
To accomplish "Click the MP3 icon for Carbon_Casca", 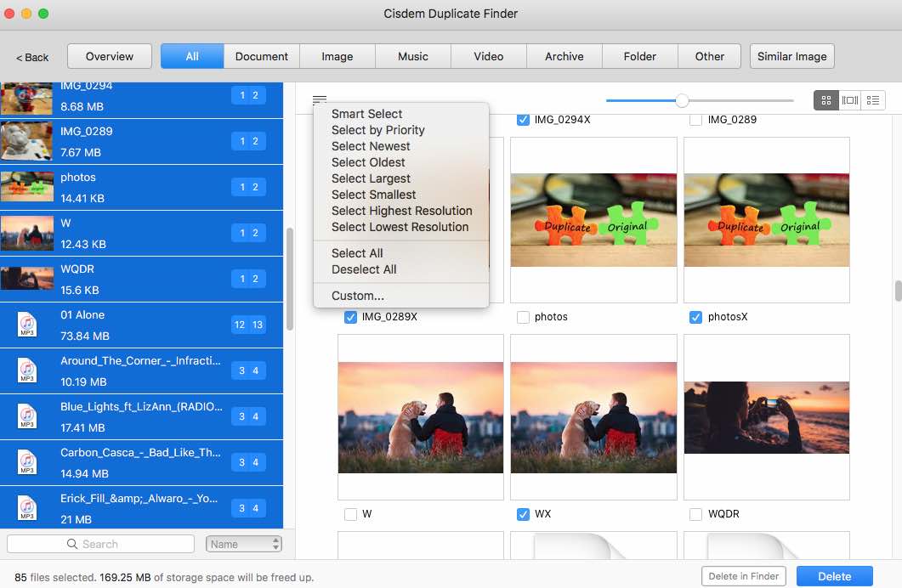I will 27,463.
